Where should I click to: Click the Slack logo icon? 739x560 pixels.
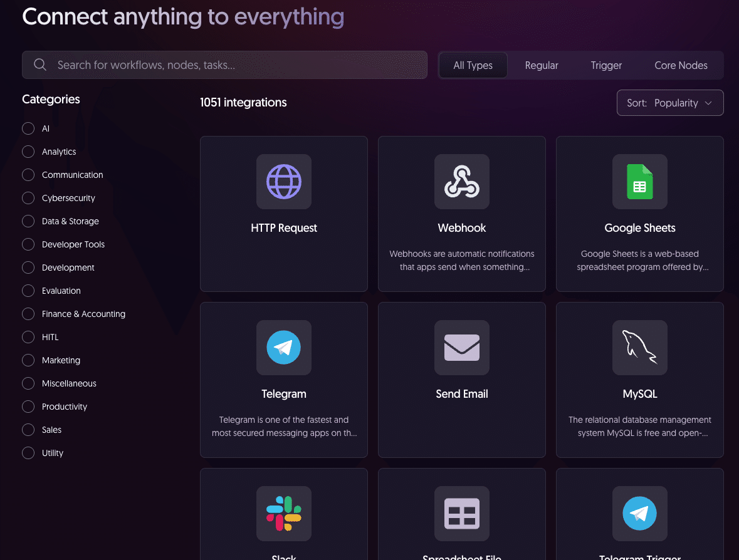click(x=283, y=514)
